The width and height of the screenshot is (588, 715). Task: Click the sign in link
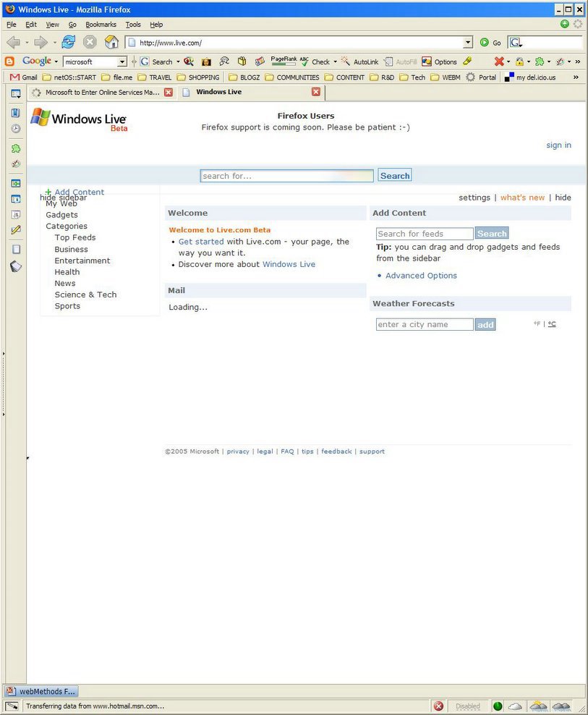click(558, 145)
